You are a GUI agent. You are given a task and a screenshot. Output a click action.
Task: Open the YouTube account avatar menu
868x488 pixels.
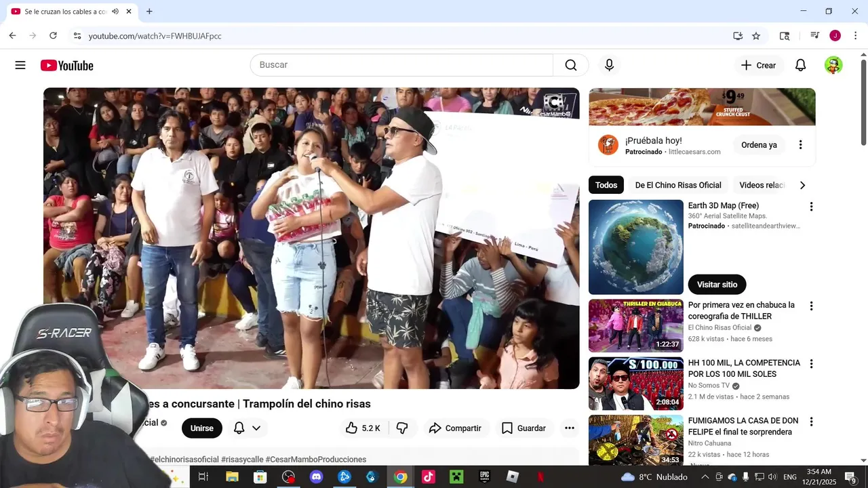pos(833,65)
